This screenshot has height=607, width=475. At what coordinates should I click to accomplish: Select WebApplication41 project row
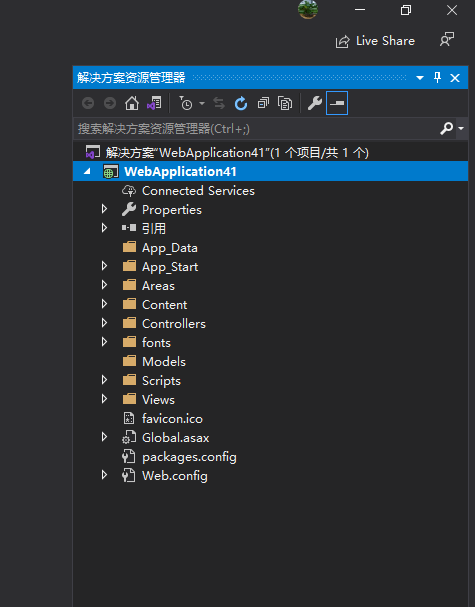pos(270,171)
